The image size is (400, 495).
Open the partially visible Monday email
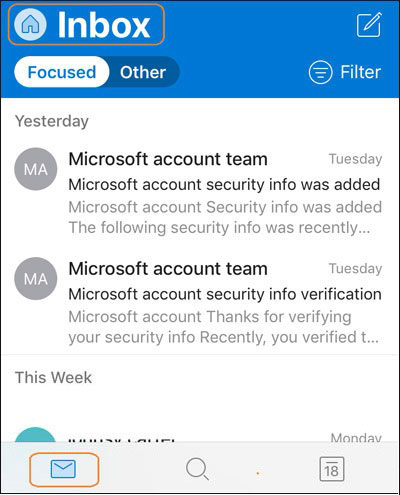200,433
